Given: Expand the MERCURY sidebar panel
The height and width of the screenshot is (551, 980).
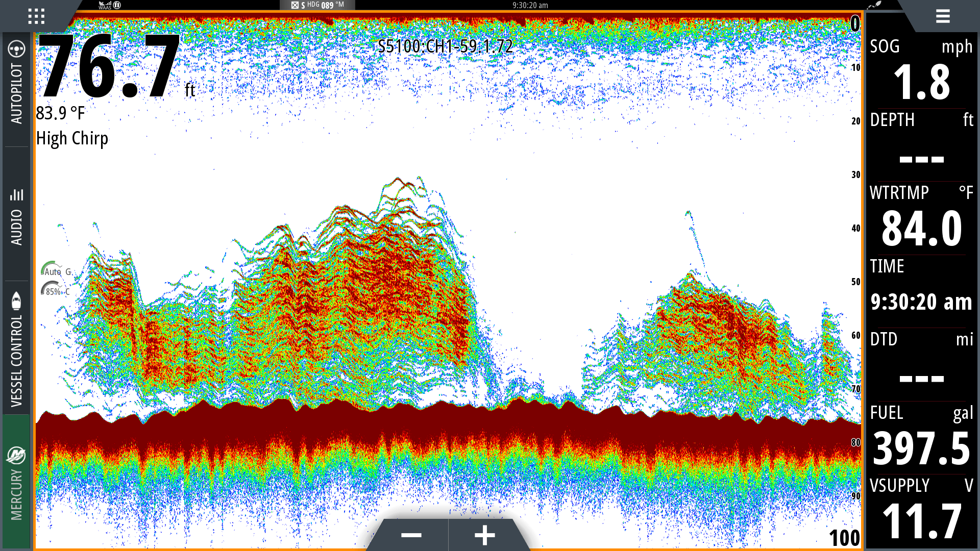Looking at the screenshot, I should [x=16, y=495].
